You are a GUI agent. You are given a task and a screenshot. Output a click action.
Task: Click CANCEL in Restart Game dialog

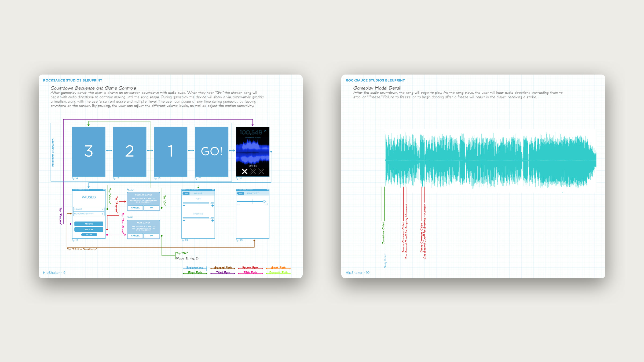pos(135,208)
